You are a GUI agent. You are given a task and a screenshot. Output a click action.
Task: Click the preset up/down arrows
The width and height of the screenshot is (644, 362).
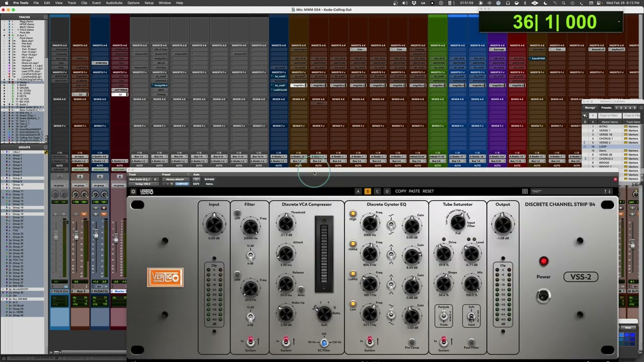click(607, 191)
